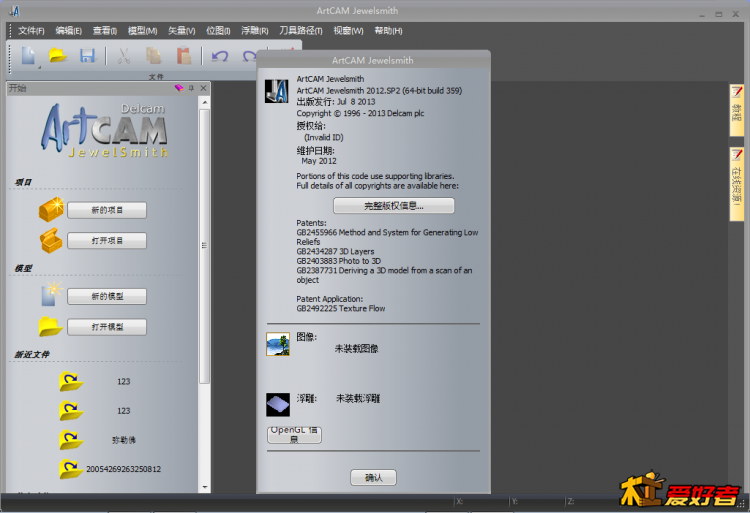Click the open treasure chest icon

click(51, 240)
